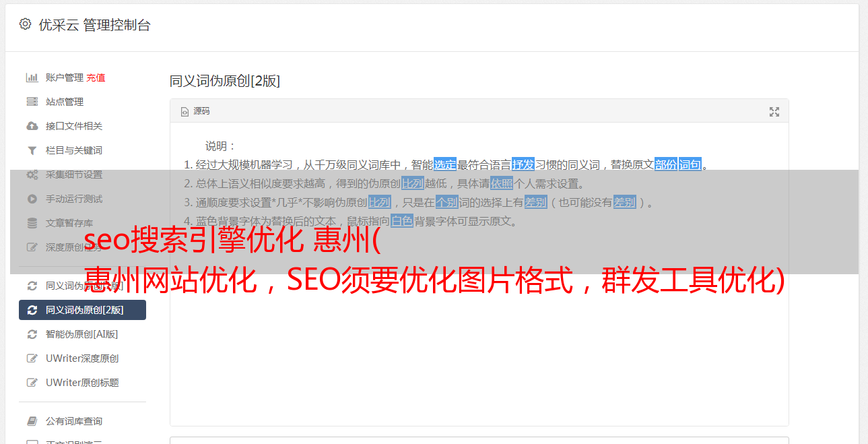
Task: Click highlighted word 白色 in line four
Action: [402, 221]
